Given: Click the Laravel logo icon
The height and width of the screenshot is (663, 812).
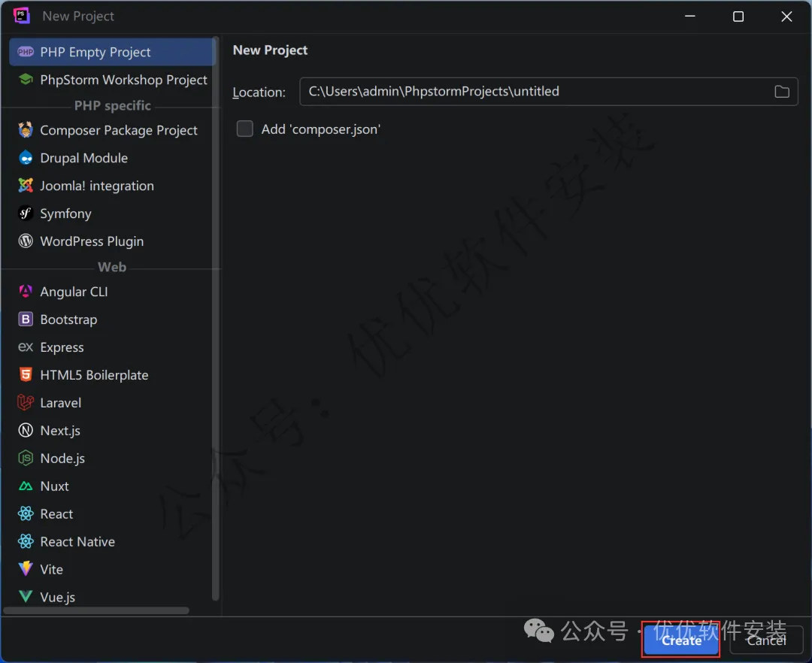Looking at the screenshot, I should point(26,402).
